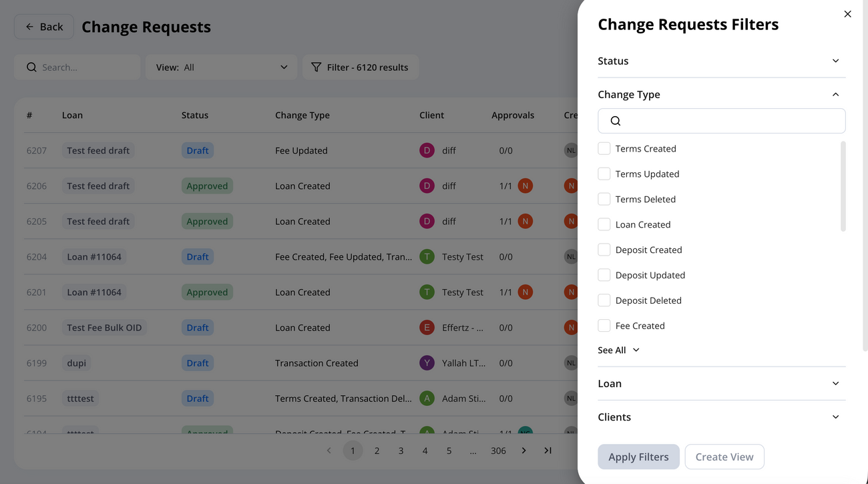Click the back arrow icon

[x=29, y=26]
